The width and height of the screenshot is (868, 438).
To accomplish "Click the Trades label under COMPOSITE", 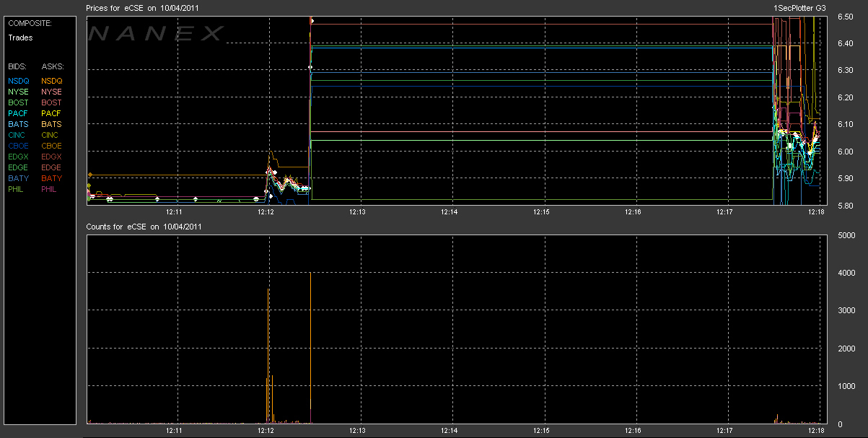I will [x=20, y=38].
